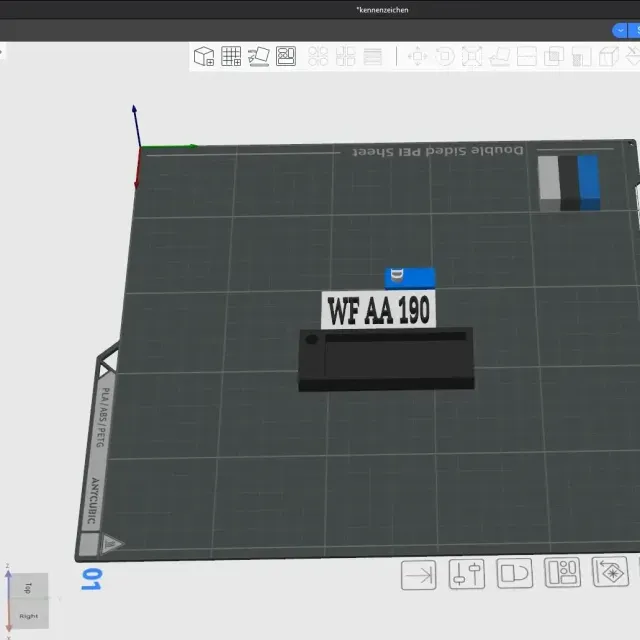Select the Scale tool

point(472,56)
